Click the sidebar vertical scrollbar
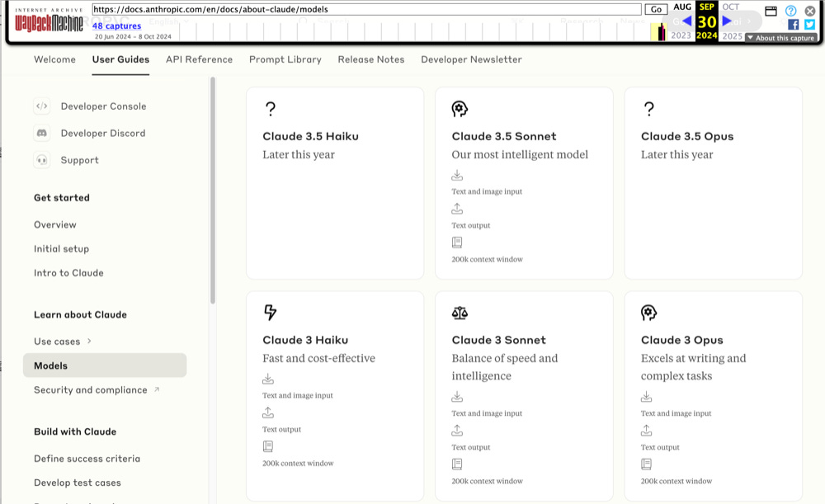Viewport: 825px width, 504px height. click(x=213, y=191)
